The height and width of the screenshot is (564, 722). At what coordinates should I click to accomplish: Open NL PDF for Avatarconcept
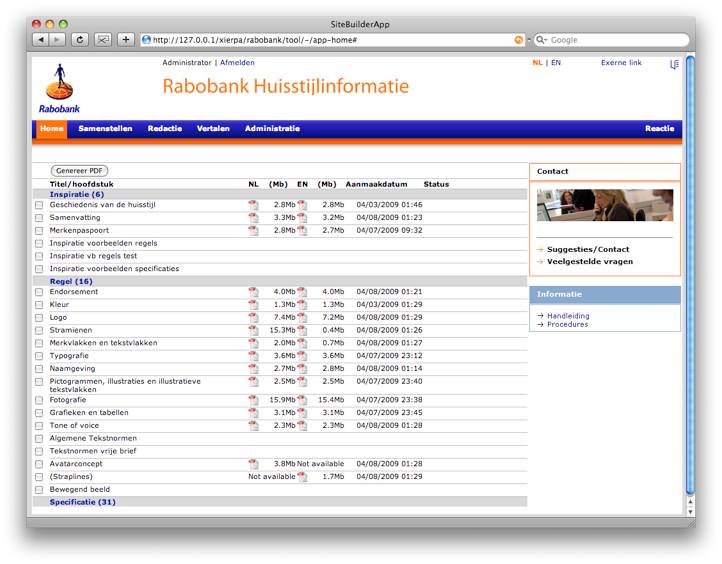tap(253, 464)
